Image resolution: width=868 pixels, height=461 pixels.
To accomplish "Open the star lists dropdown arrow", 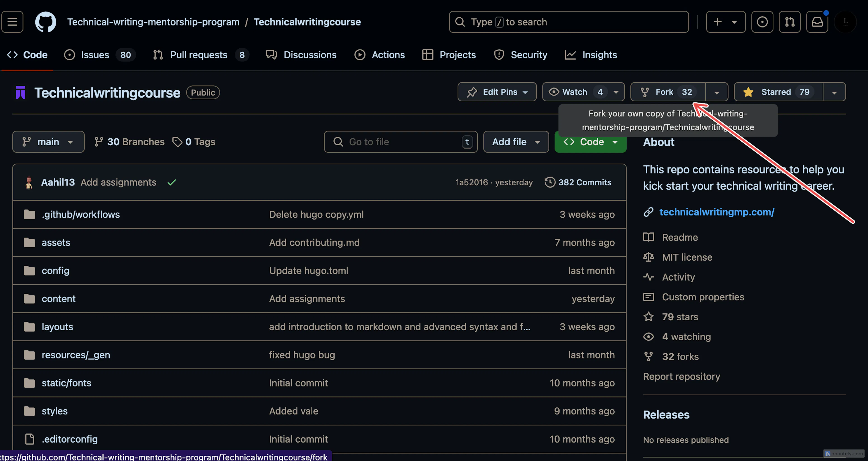I will click(x=834, y=92).
